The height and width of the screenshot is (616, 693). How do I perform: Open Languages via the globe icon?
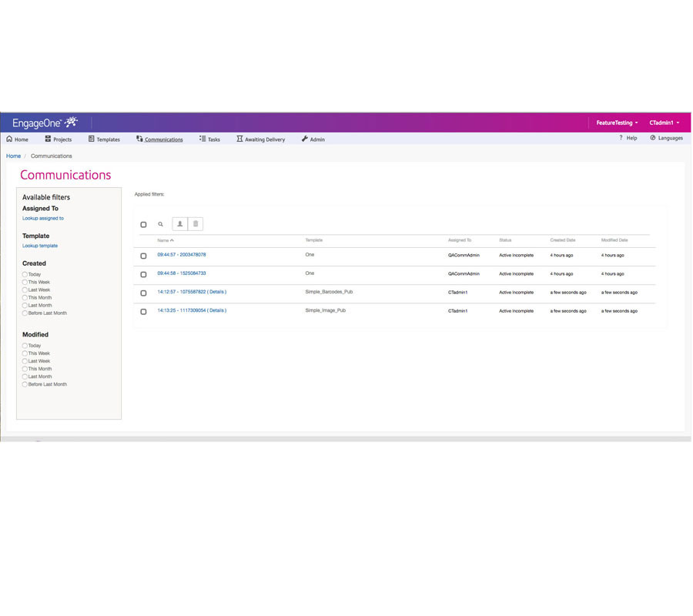click(x=653, y=139)
